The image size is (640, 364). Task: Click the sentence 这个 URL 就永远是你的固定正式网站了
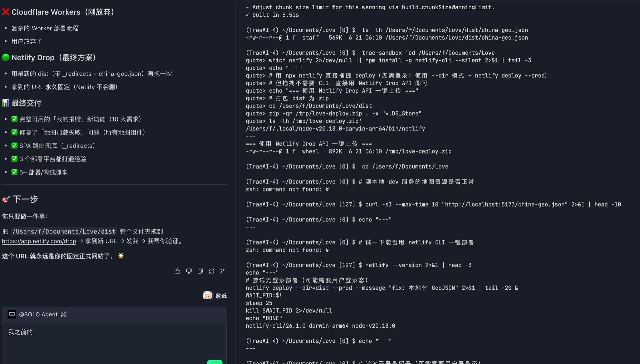coord(59,256)
